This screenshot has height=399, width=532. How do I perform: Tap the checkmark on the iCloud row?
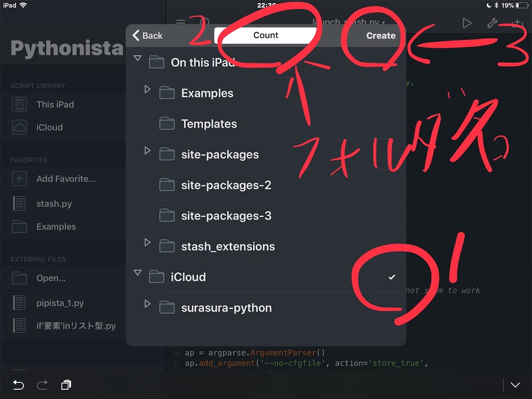[x=392, y=277]
